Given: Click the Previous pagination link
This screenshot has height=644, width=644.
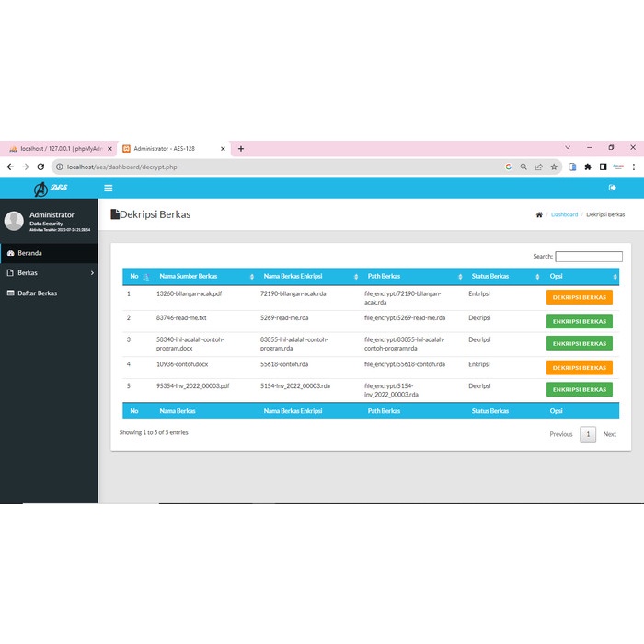Looking at the screenshot, I should point(561,434).
